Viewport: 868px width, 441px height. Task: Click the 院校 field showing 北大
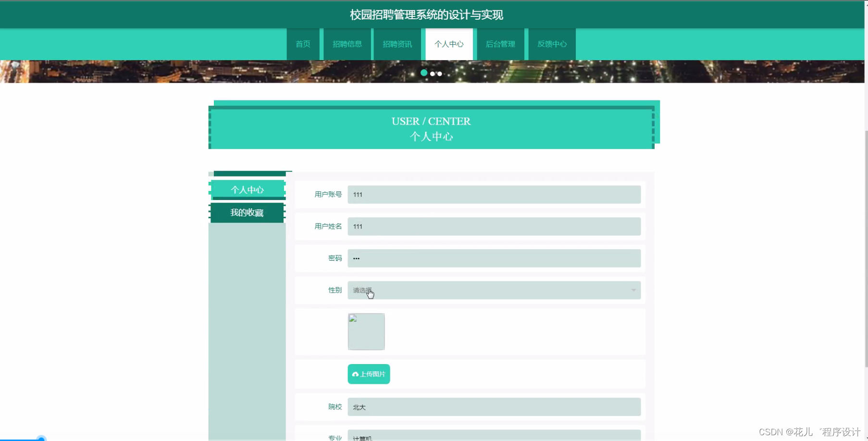click(494, 407)
